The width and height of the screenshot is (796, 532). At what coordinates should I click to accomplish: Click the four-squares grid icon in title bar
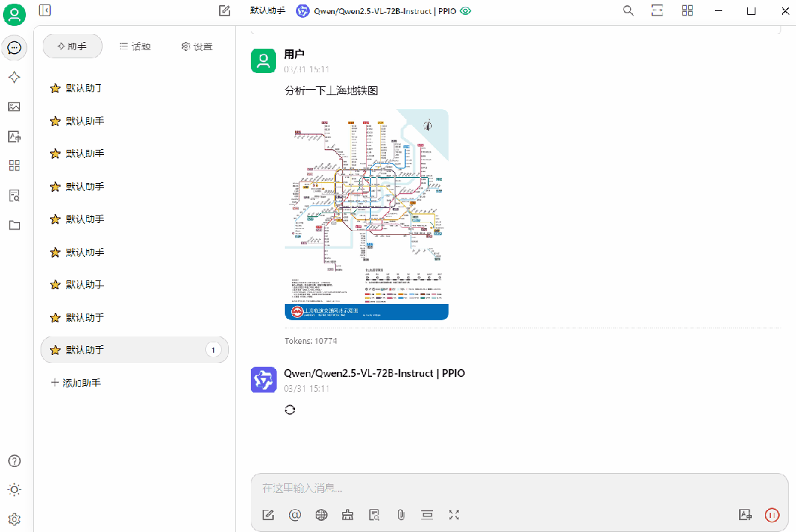[x=688, y=10]
